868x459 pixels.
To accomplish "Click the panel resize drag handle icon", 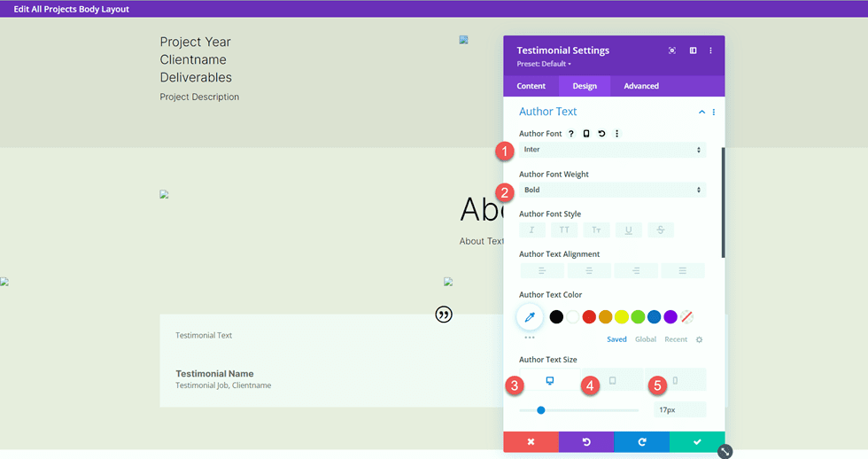I will pyautogui.click(x=725, y=451).
